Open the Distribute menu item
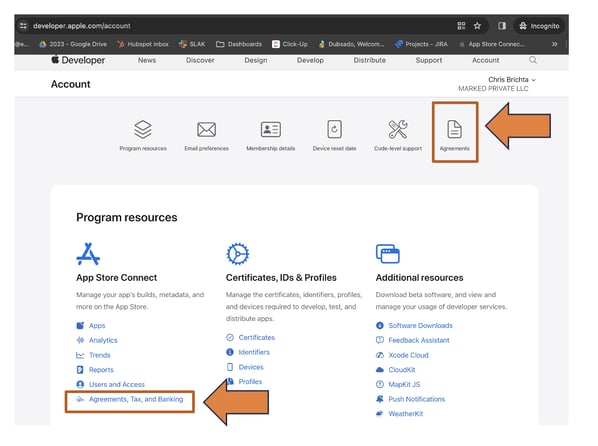The width and height of the screenshot is (598, 446). (x=369, y=60)
